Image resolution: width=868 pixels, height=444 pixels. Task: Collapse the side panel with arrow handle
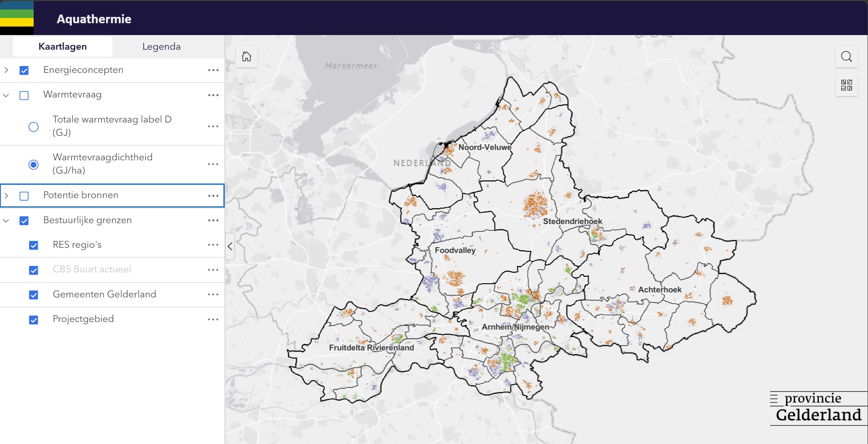(x=230, y=246)
